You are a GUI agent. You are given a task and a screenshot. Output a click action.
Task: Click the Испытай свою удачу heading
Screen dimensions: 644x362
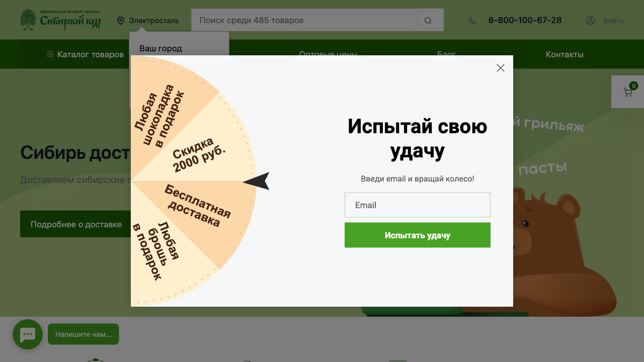418,139
